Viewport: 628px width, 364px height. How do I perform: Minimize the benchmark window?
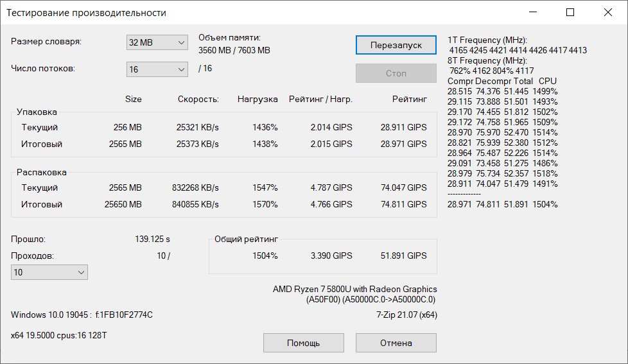(533, 12)
